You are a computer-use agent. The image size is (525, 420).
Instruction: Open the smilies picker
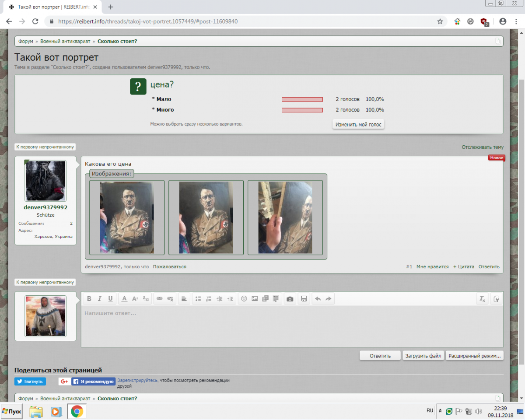click(x=244, y=299)
